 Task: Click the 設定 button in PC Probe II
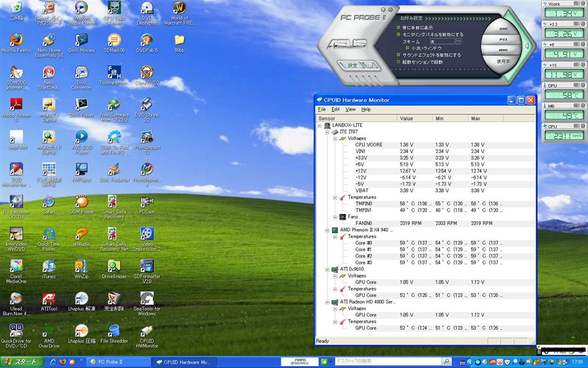[353, 66]
